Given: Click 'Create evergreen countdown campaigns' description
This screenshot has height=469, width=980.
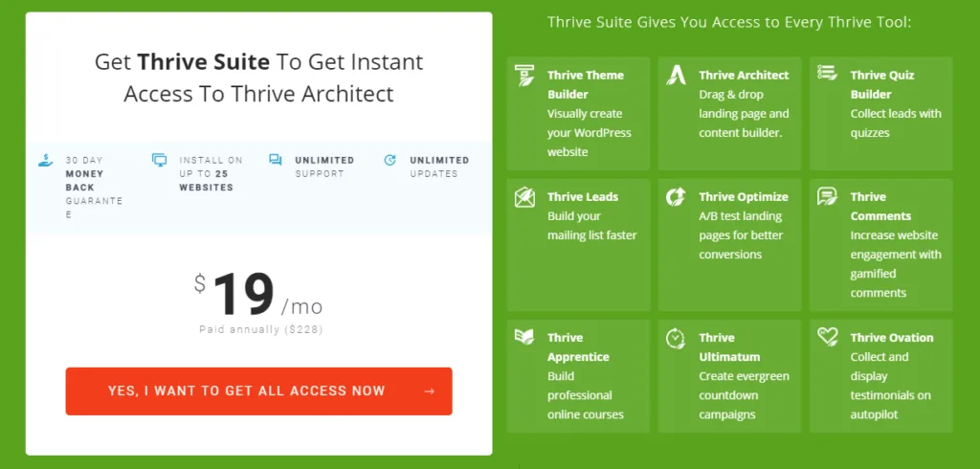Looking at the screenshot, I should coord(744,395).
